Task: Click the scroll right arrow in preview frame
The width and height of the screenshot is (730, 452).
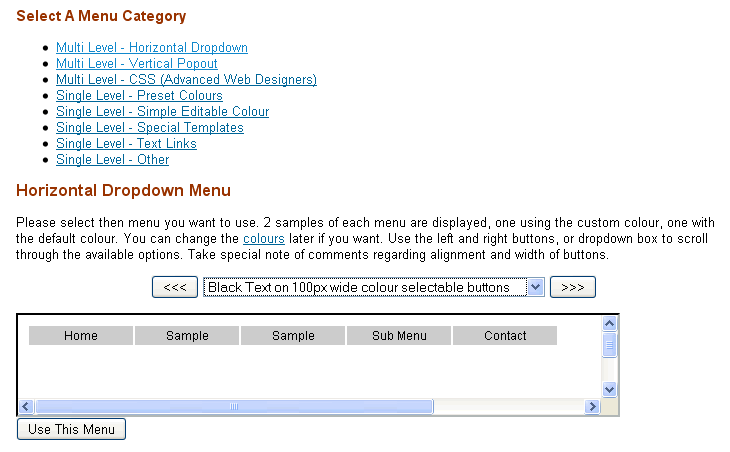Action: [592, 406]
